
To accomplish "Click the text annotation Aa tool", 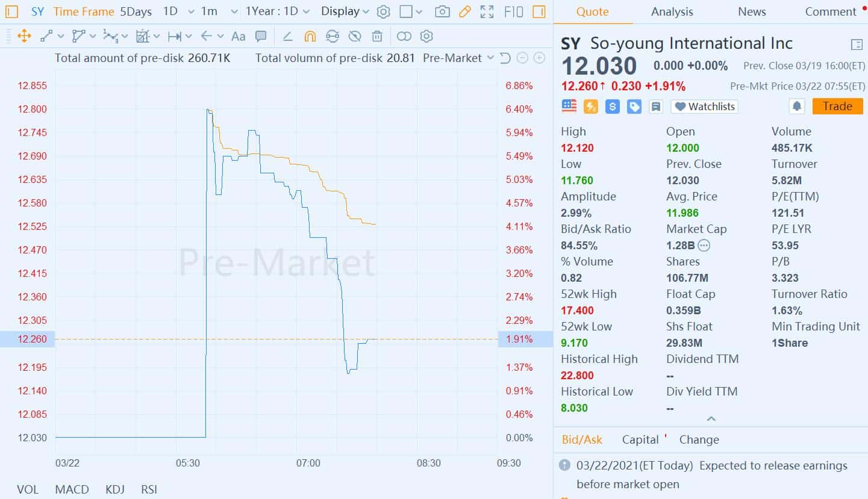I will [239, 36].
